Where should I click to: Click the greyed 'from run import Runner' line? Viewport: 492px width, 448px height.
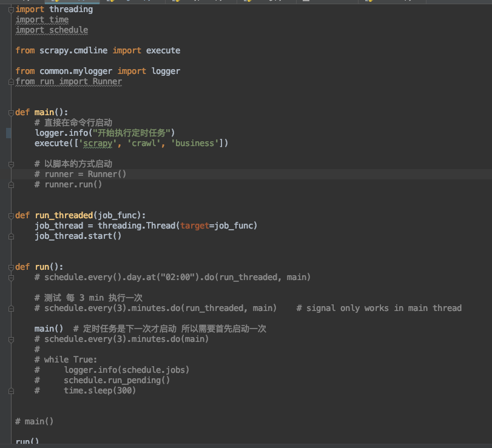tap(69, 81)
